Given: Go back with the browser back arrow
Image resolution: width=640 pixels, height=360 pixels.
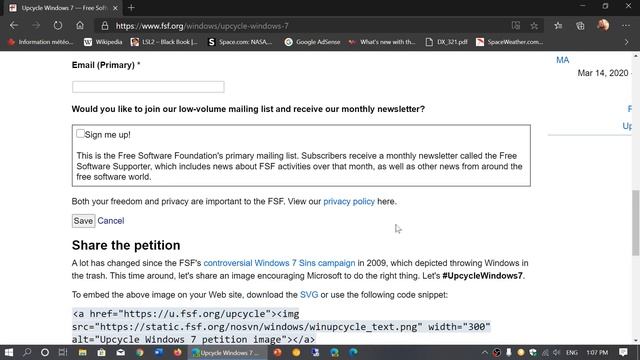Looking at the screenshot, I should point(14,26).
